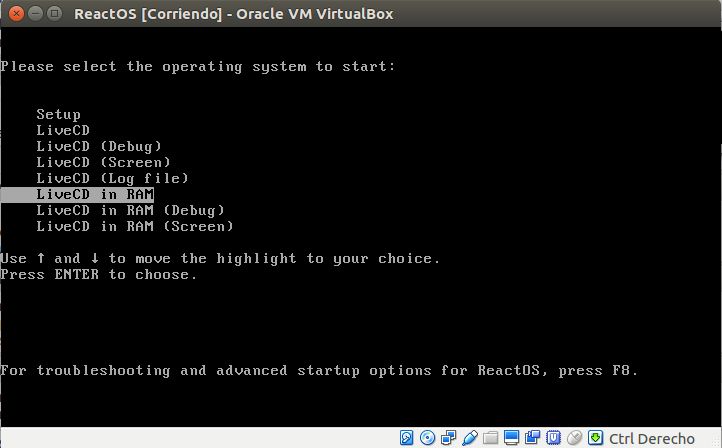Click the hard disk activity status icon
Viewport: 722px width, 448px height.
coord(407,438)
